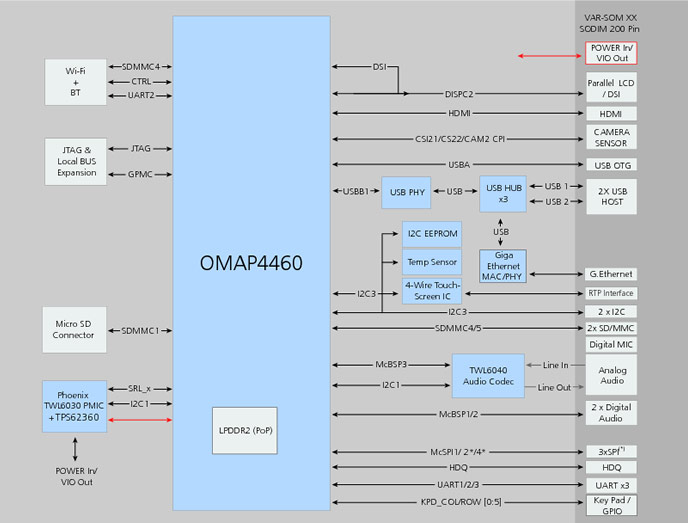Select the 3xSPI pin box
This screenshot has width=688, height=523.
[x=611, y=451]
